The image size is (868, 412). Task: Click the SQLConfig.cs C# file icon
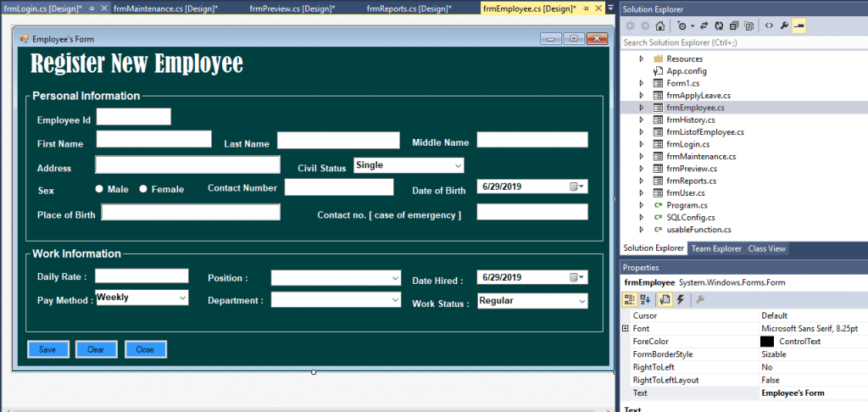(x=658, y=217)
